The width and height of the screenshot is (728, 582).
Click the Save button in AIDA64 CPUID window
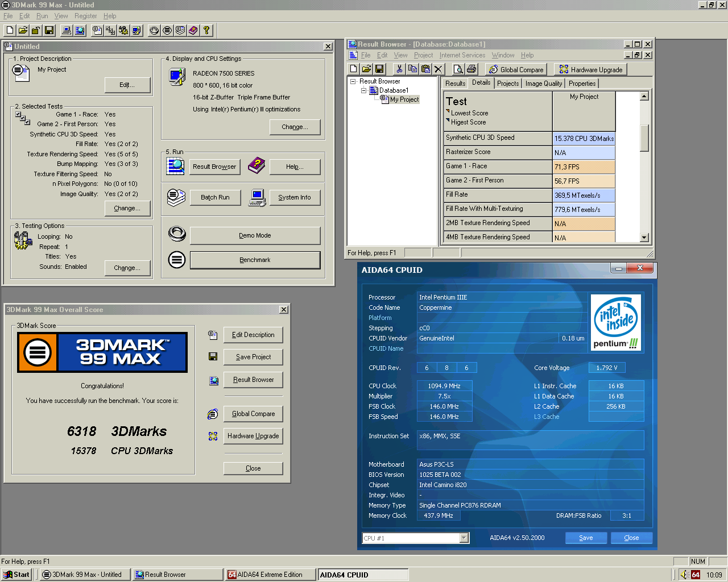point(586,538)
